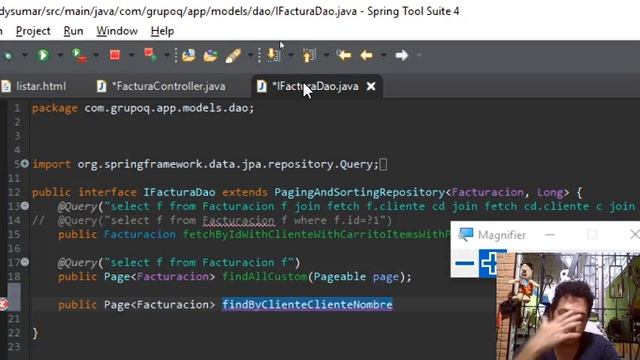Click the webcam video thumbnail
Viewport: 640px width, 360px height.
pyautogui.click(x=568, y=306)
